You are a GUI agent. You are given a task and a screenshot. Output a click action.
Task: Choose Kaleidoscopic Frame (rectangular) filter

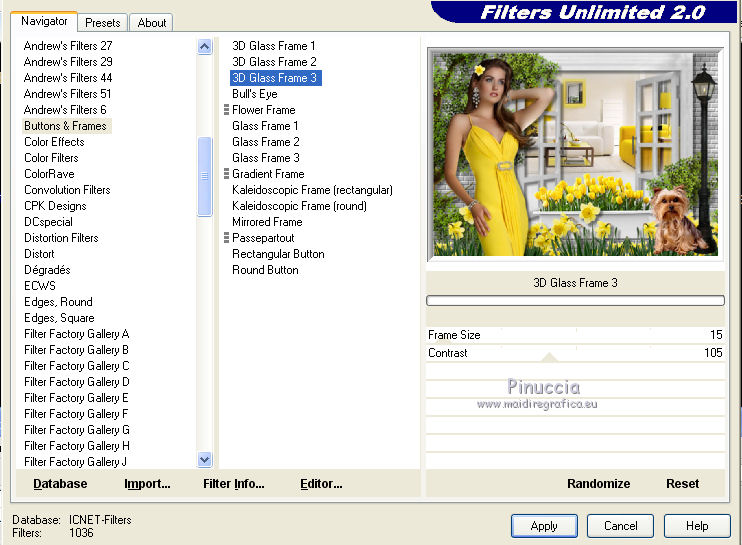pyautogui.click(x=312, y=190)
